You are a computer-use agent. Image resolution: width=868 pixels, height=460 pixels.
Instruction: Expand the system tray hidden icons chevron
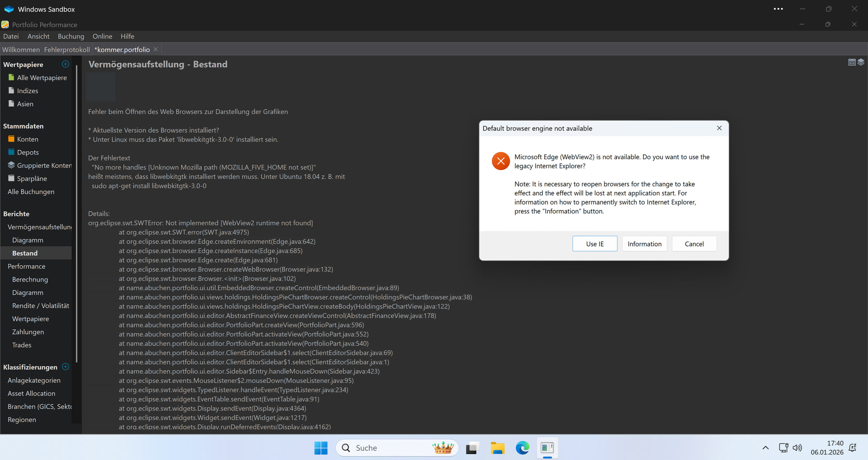[765, 448]
